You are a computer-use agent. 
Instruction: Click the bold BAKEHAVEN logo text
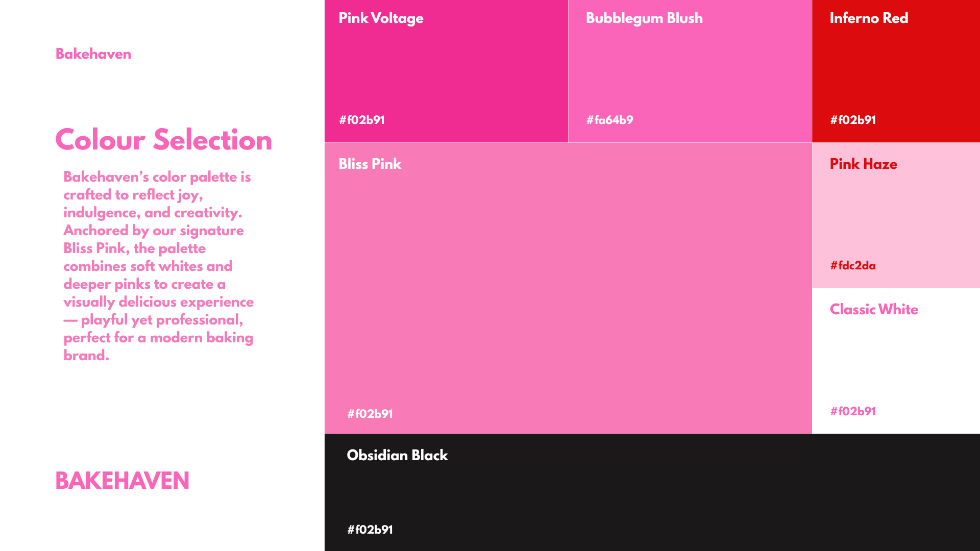tap(122, 481)
